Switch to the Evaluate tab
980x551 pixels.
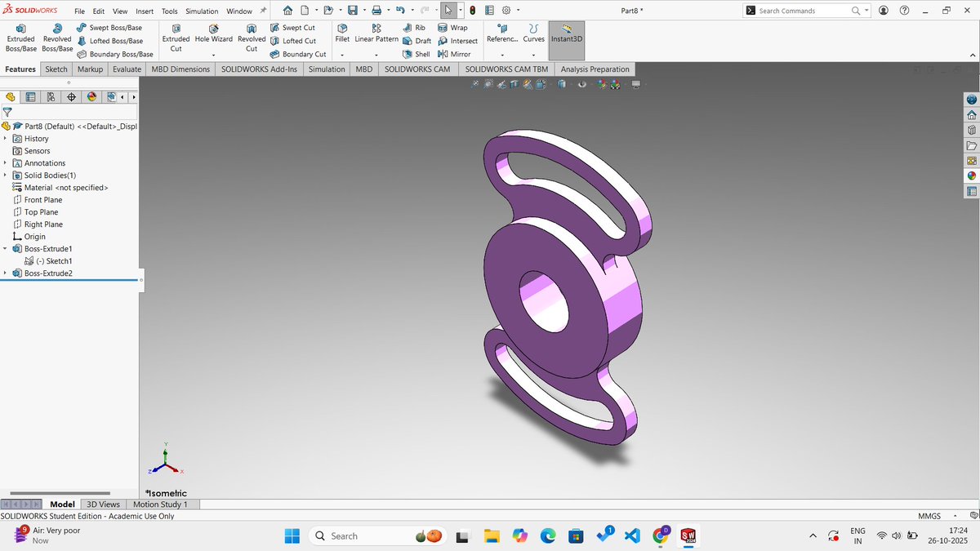(127, 69)
